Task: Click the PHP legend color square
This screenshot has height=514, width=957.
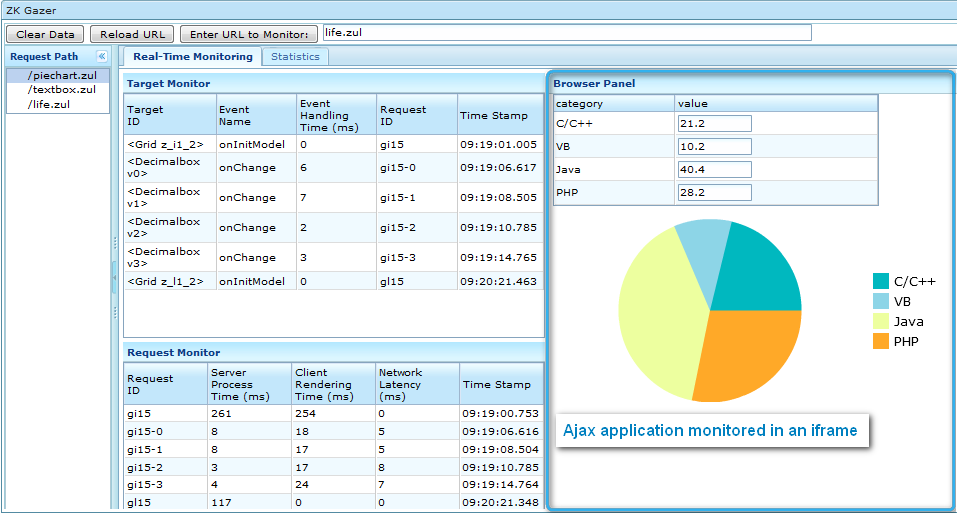Action: (881, 341)
